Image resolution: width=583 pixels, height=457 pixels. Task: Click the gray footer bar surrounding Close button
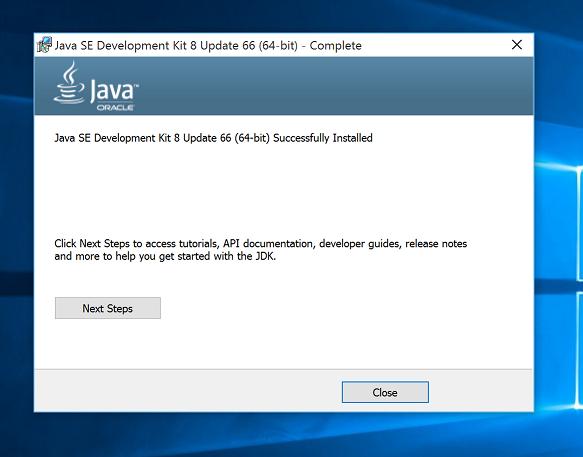pyautogui.click(x=186, y=390)
